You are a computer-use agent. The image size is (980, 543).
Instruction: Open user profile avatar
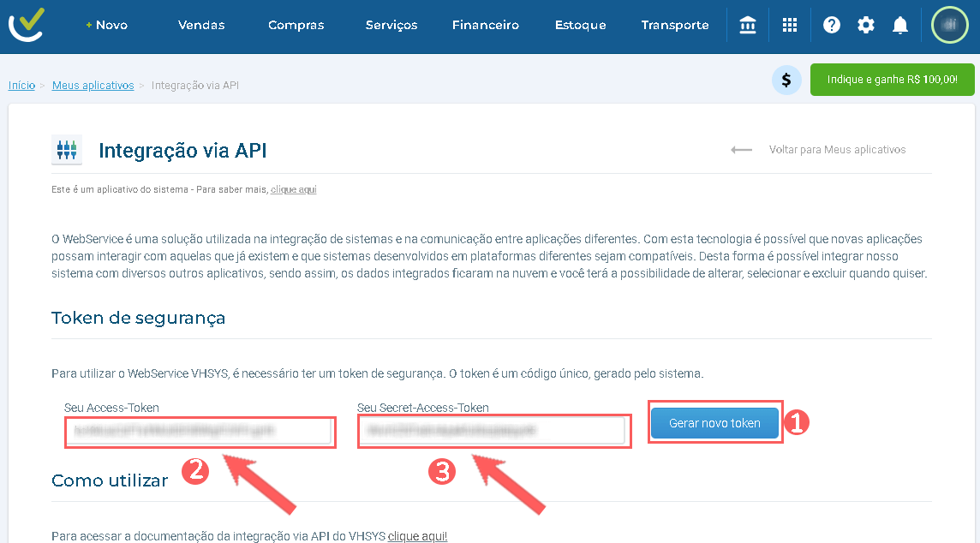tap(949, 26)
